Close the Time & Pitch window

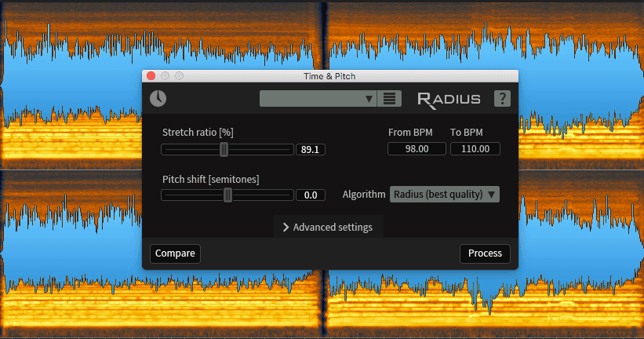(151, 76)
